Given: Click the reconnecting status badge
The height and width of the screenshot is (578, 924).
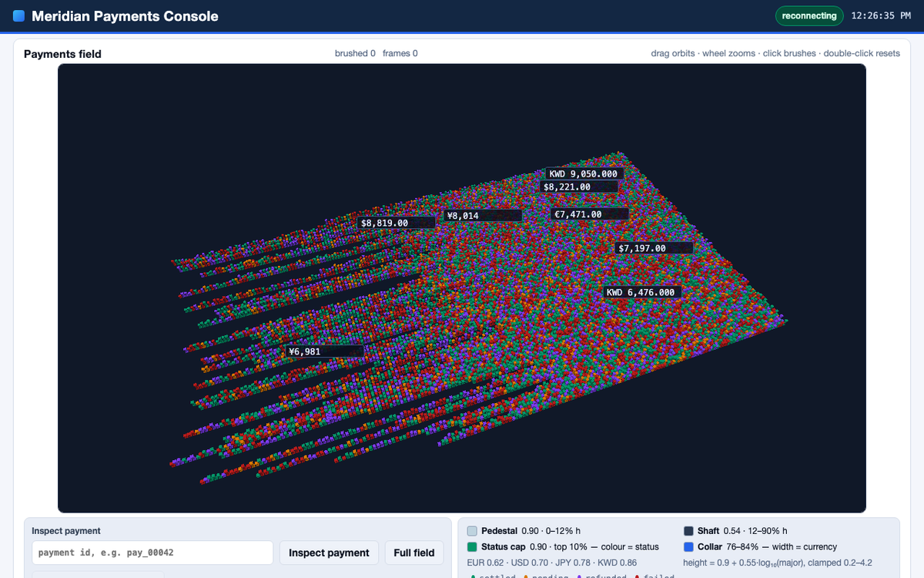Looking at the screenshot, I should [809, 16].
